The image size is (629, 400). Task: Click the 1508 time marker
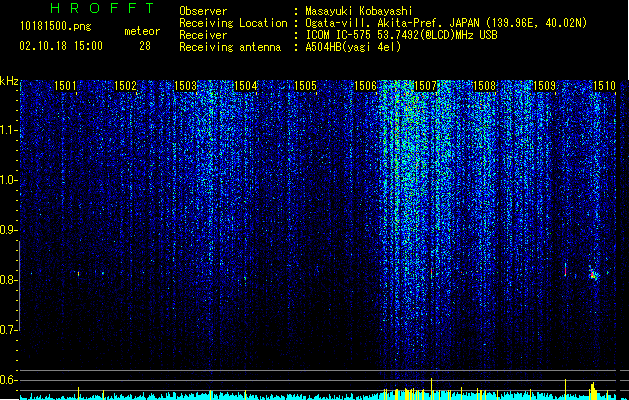(x=485, y=86)
